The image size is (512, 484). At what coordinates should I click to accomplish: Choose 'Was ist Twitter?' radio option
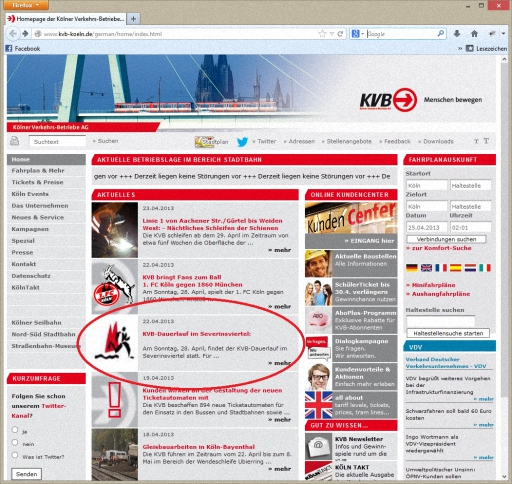pos(15,455)
